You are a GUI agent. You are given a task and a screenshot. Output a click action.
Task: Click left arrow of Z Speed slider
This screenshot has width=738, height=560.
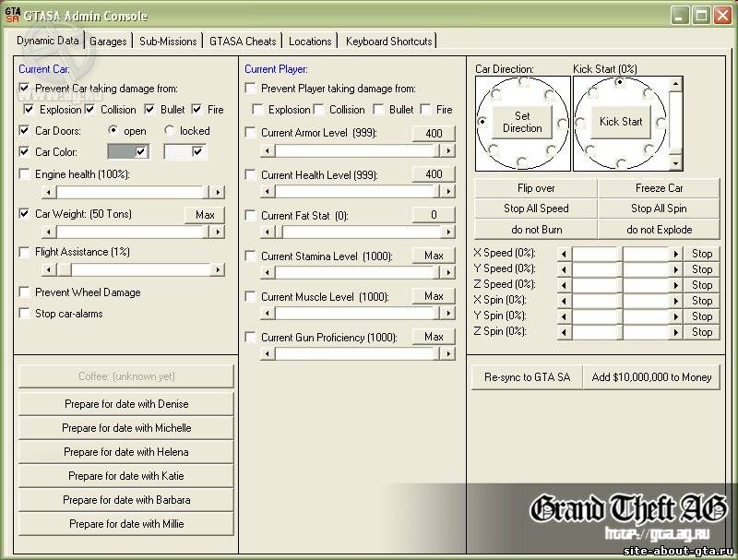click(x=564, y=285)
